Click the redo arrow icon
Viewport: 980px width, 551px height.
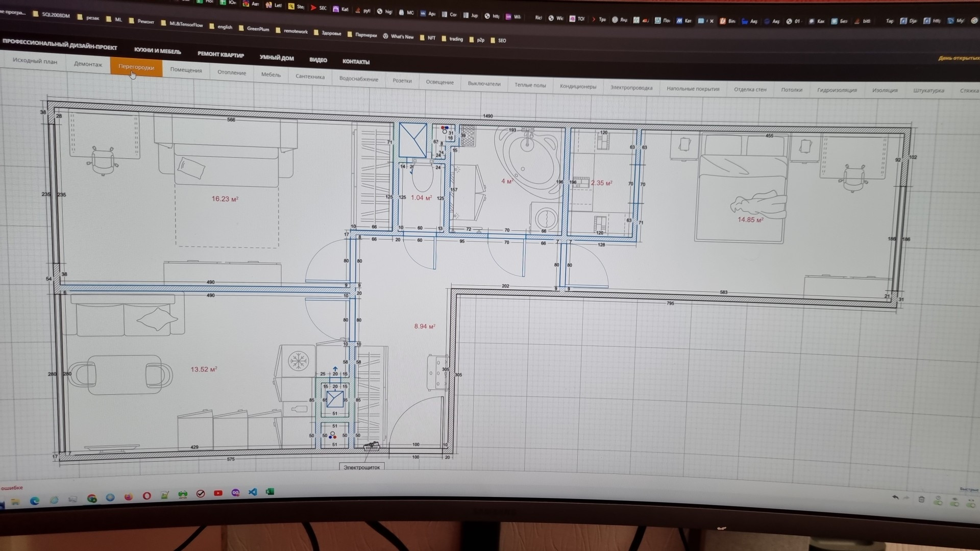coord(906,498)
